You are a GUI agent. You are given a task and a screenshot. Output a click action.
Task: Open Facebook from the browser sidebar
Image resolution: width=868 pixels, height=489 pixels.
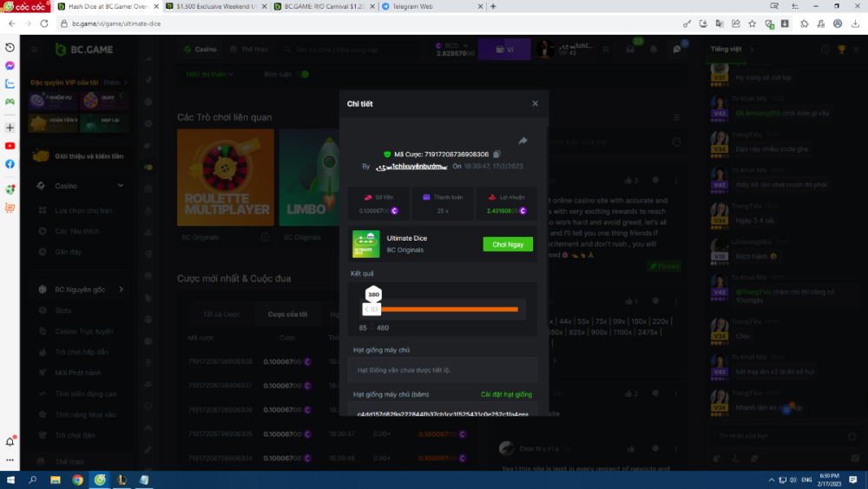pos(10,164)
